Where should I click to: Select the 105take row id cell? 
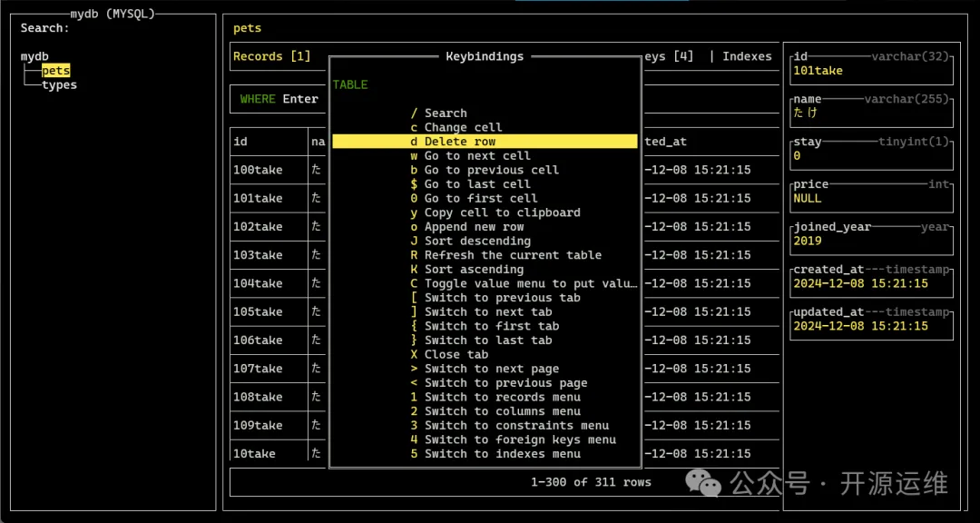[x=258, y=311]
